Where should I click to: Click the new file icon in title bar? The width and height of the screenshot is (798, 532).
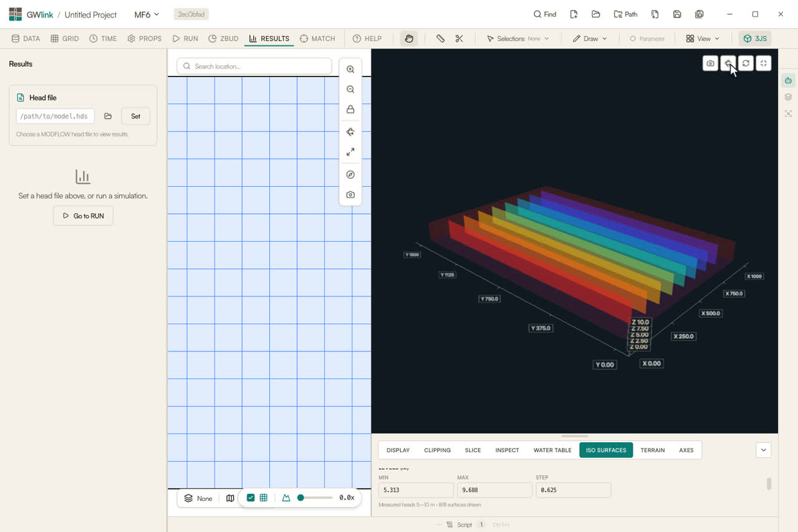click(574, 14)
